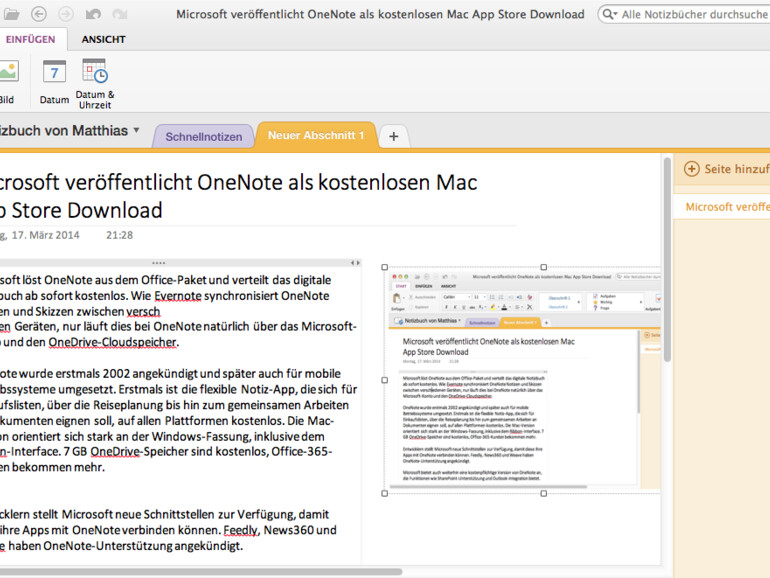Add a new section with plus tab
The width and height of the screenshot is (770, 578).
394,136
